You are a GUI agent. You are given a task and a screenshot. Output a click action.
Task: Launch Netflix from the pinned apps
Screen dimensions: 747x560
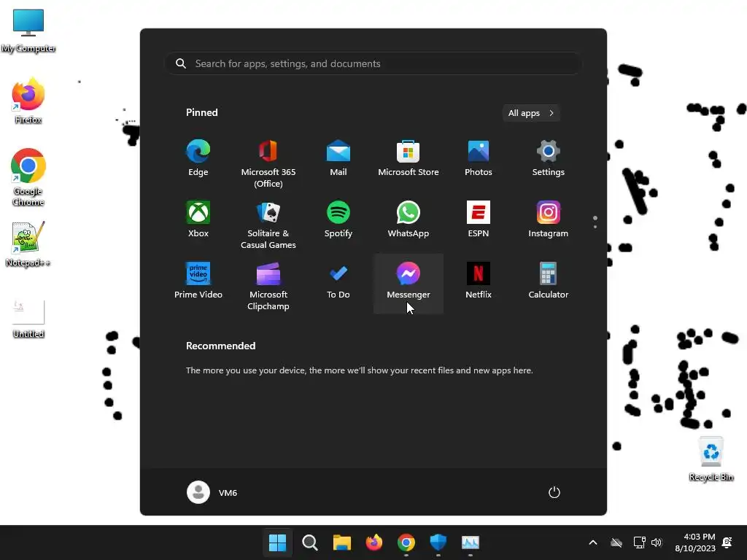click(x=479, y=281)
